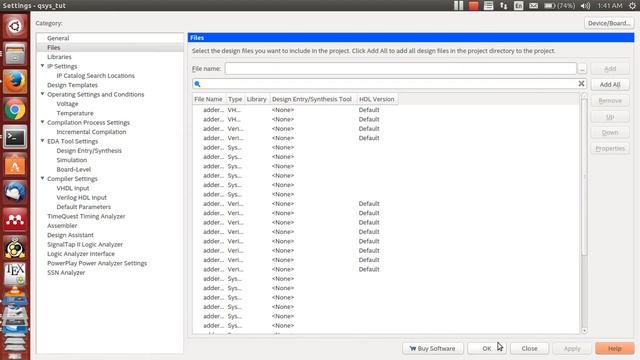Open the Simulation settings
640x360 pixels.
click(71, 160)
